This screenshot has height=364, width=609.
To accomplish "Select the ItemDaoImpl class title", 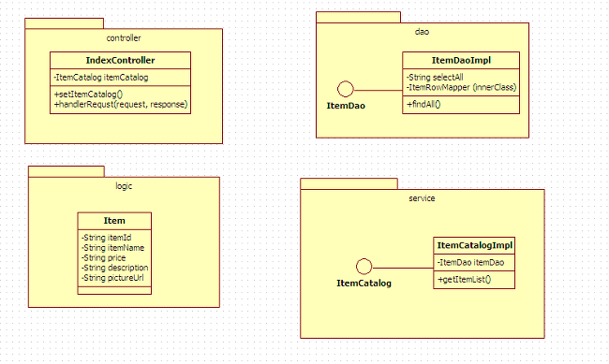I will tap(461, 60).
